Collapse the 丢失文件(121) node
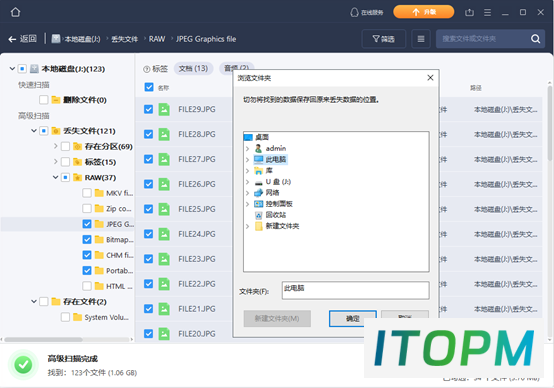The width and height of the screenshot is (554, 388). pos(34,131)
